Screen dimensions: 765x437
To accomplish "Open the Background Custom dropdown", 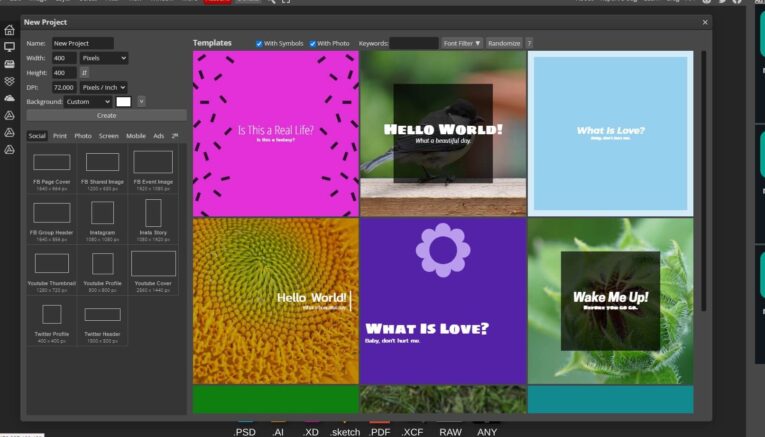I will point(88,101).
